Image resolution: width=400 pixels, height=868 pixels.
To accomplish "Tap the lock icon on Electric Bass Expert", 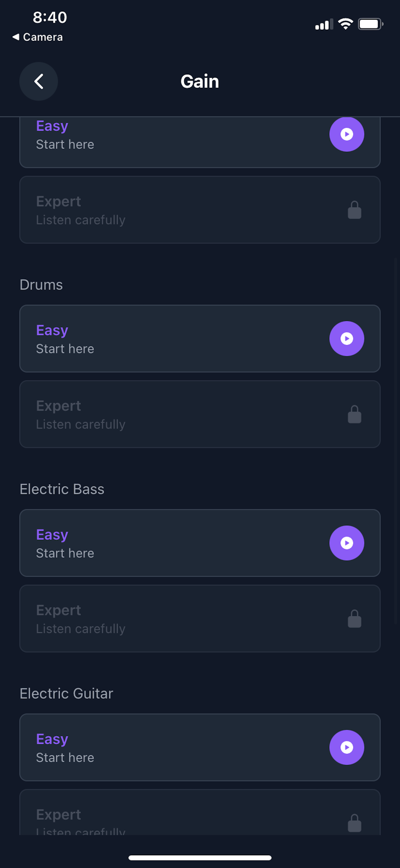I will [x=355, y=619].
